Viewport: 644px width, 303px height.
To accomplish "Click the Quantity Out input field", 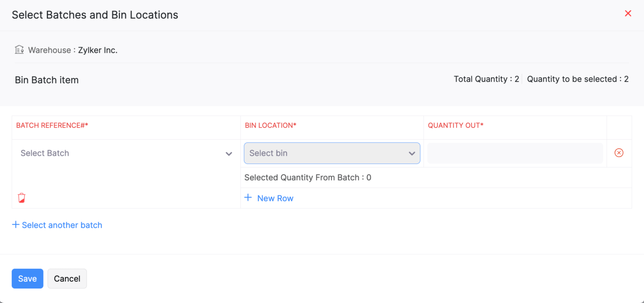I will (x=515, y=153).
